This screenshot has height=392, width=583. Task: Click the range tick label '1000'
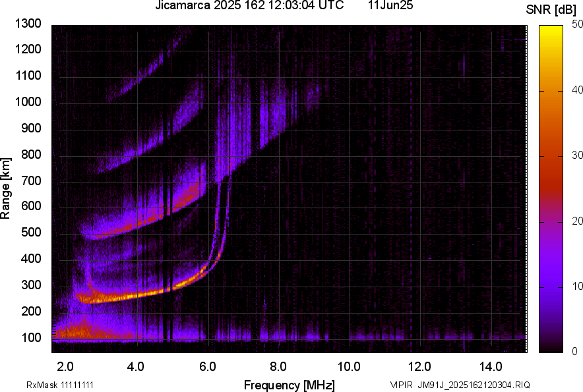(28, 102)
